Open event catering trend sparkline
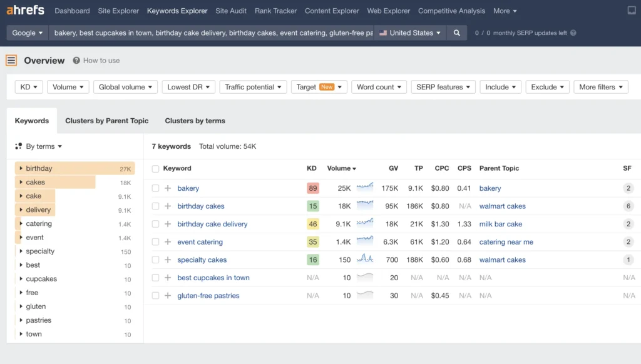The width and height of the screenshot is (641, 364). click(365, 241)
